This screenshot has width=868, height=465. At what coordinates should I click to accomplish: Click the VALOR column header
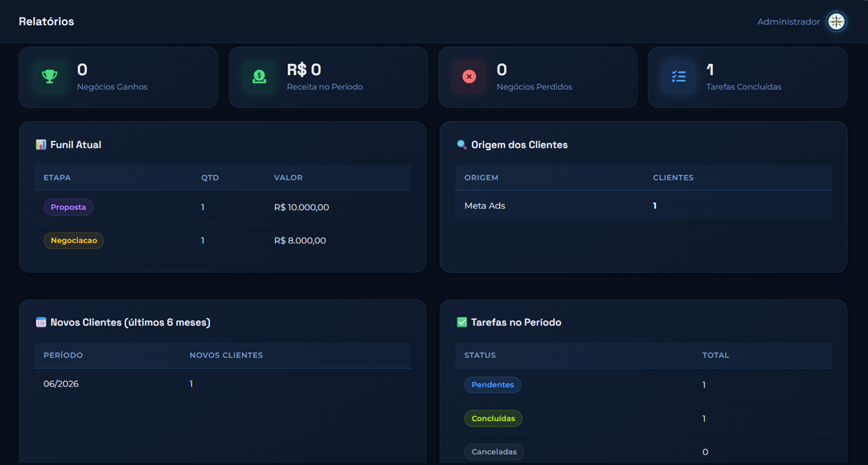pos(288,178)
